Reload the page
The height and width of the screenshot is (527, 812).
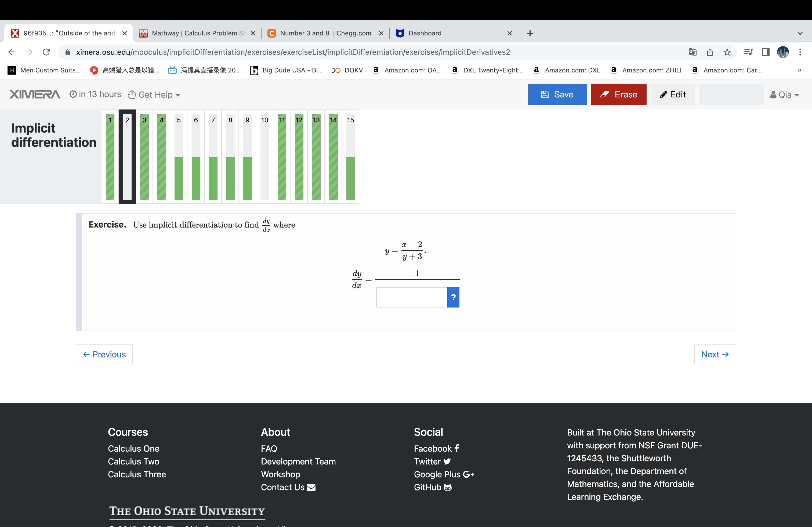pyautogui.click(x=46, y=52)
